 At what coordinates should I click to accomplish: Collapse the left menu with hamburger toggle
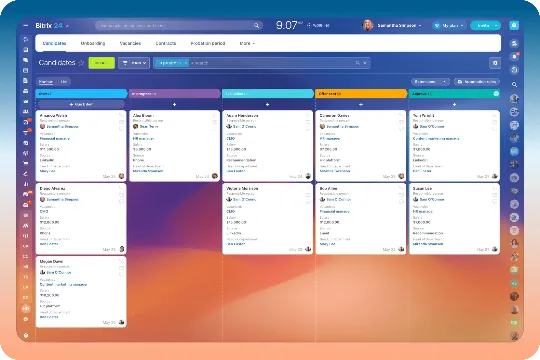click(25, 25)
